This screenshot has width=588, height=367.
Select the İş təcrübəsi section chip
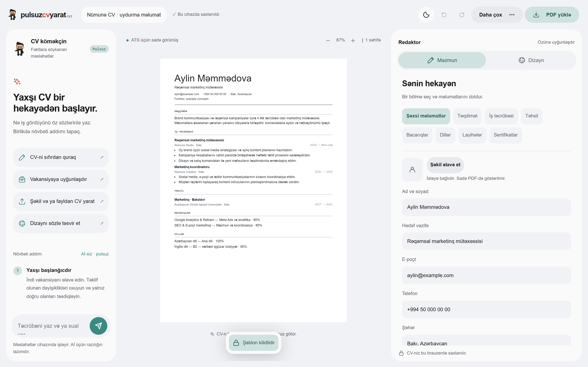(x=501, y=116)
